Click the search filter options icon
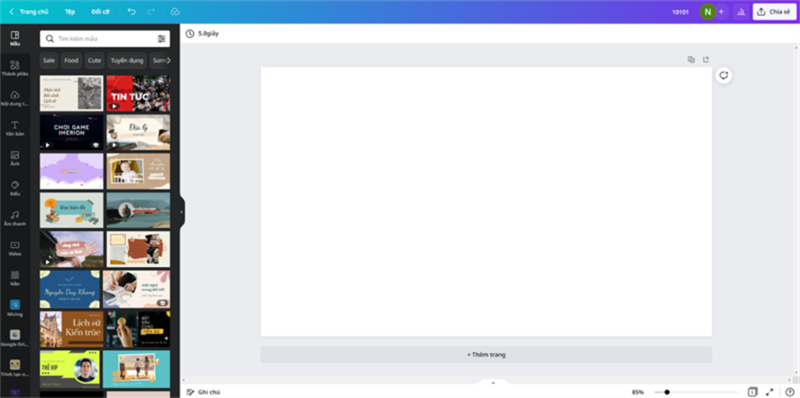 click(162, 39)
